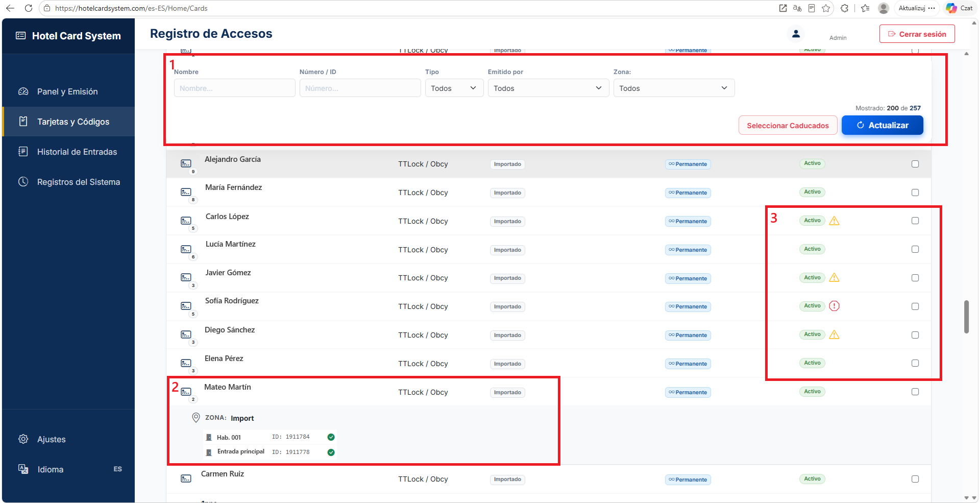
Task: Click location pin icon beside ZONA Import
Action: coord(195,418)
